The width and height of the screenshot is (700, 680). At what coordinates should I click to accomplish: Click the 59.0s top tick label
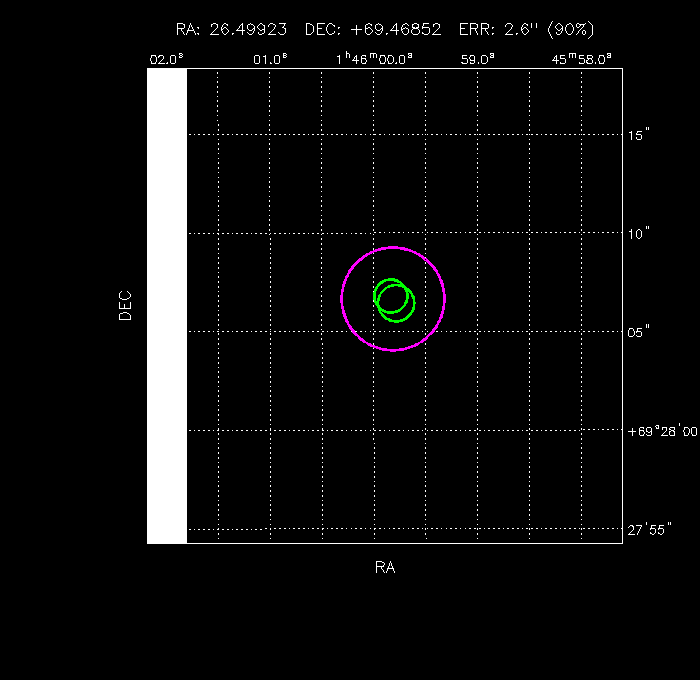(x=478, y=59)
